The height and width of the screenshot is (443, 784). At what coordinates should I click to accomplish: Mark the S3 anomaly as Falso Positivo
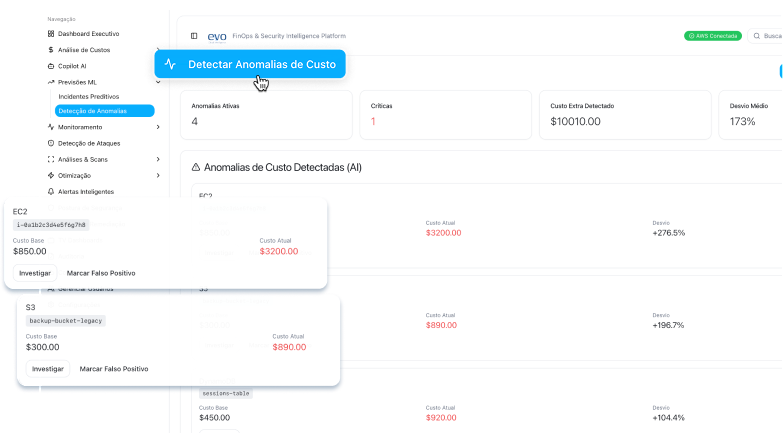click(x=114, y=369)
